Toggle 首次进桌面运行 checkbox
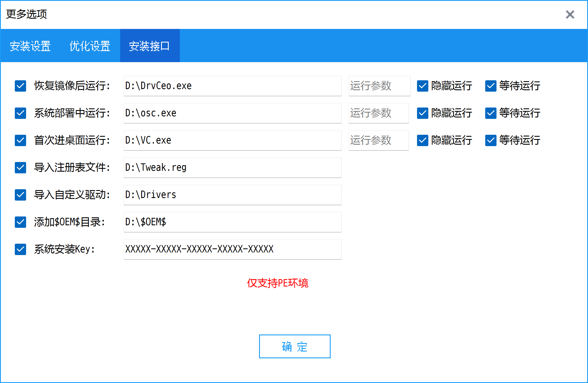588x383 pixels. coord(20,140)
